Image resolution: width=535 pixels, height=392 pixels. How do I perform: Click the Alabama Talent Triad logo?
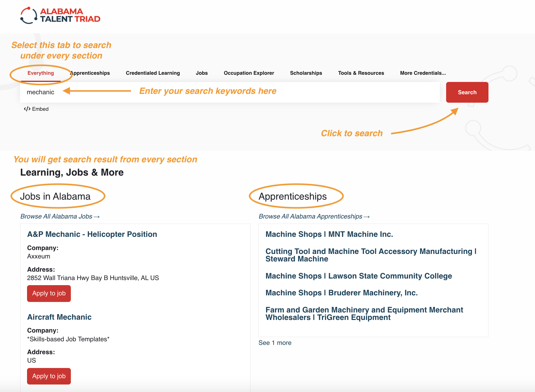pyautogui.click(x=60, y=15)
